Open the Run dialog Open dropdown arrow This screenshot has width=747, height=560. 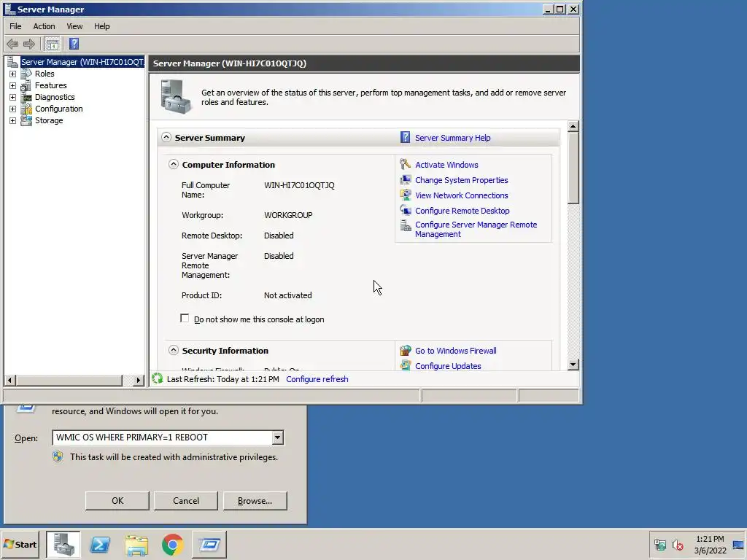278,437
